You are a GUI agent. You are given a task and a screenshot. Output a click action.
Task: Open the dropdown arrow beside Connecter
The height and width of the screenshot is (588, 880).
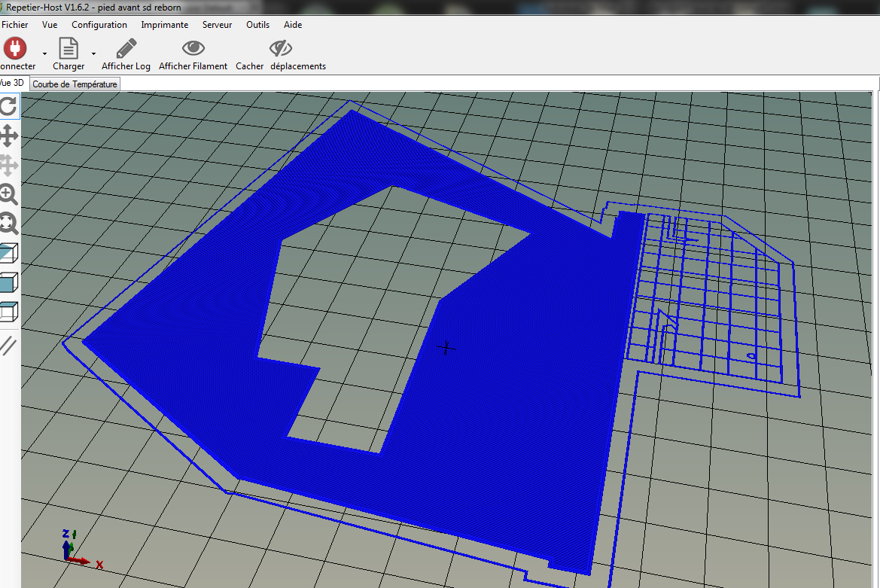[45, 54]
